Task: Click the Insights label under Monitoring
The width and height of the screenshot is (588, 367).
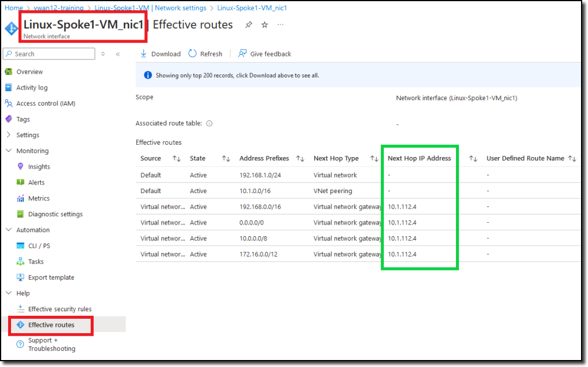Action: 39,166
